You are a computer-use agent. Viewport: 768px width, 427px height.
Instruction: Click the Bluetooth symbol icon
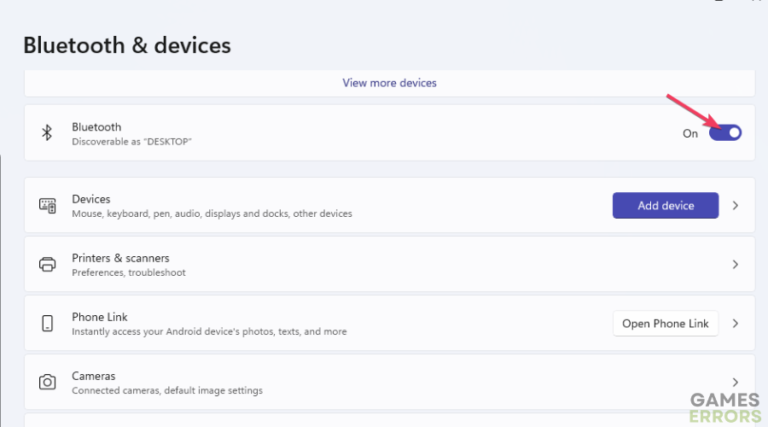click(x=46, y=133)
